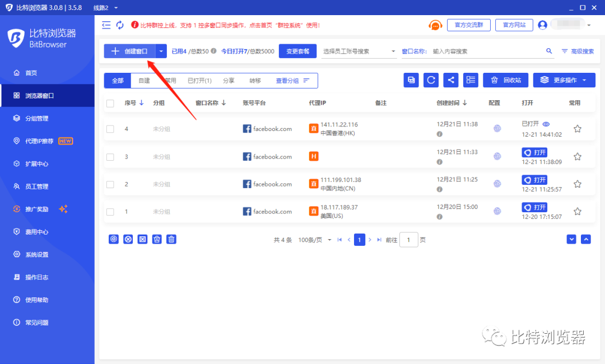Click the batch delete trash icon below the table
This screenshot has width=605, height=364.
click(171, 239)
